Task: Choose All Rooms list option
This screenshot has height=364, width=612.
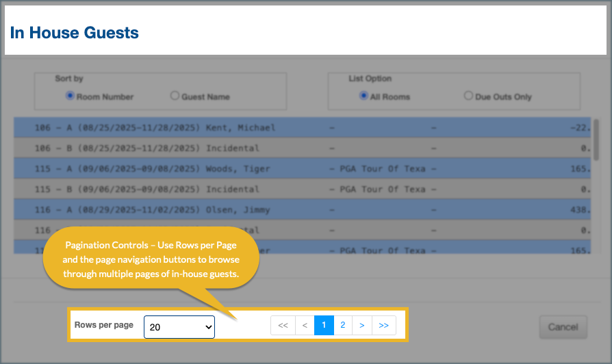Action: coord(364,96)
